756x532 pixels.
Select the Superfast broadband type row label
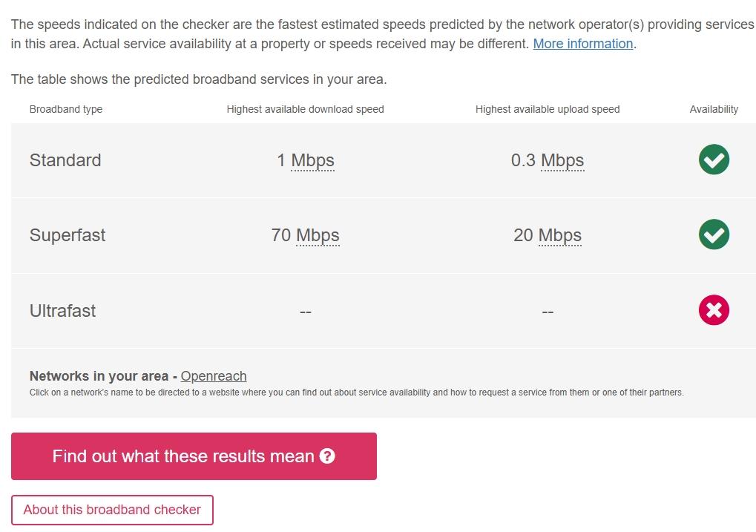(67, 235)
